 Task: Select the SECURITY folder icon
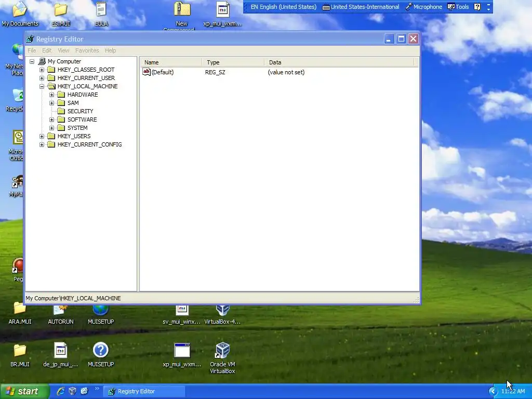pos(61,111)
